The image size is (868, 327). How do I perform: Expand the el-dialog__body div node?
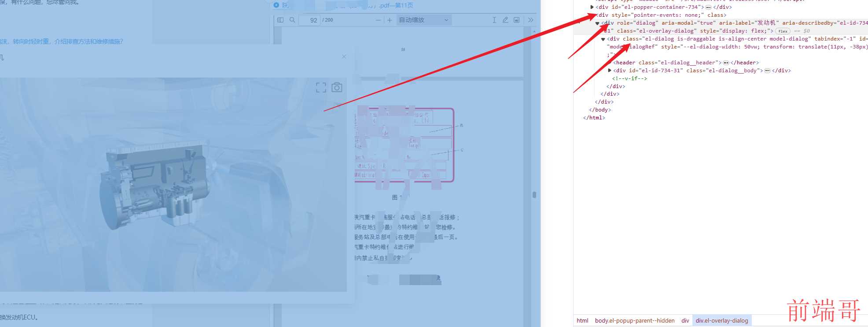coord(610,71)
